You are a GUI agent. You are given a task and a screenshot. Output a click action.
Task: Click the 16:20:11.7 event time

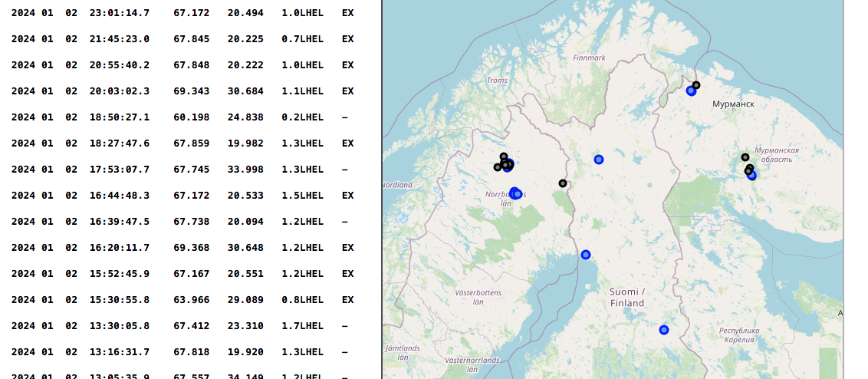pyautogui.click(x=119, y=248)
